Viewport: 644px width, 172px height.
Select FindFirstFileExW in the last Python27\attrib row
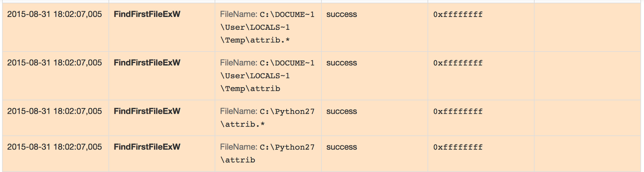147,147
